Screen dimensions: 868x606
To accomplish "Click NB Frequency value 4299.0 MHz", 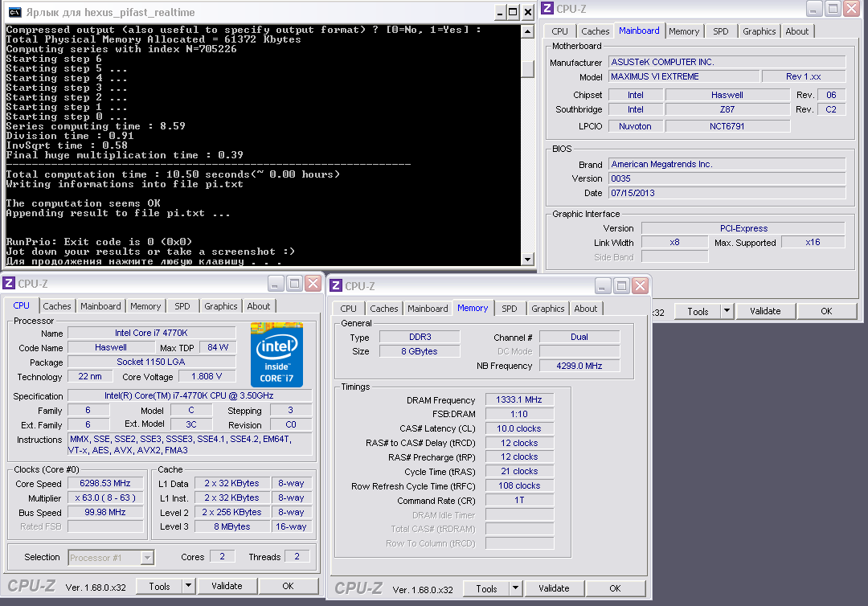I will click(579, 365).
